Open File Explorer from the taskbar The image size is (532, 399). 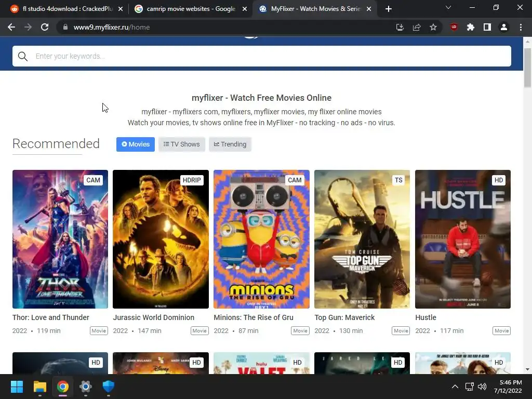coord(39,387)
